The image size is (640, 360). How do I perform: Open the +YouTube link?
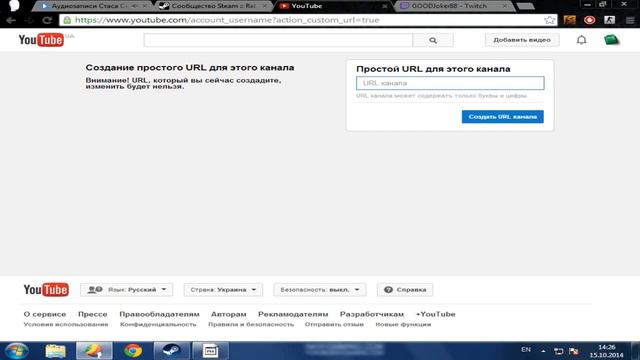click(436, 314)
